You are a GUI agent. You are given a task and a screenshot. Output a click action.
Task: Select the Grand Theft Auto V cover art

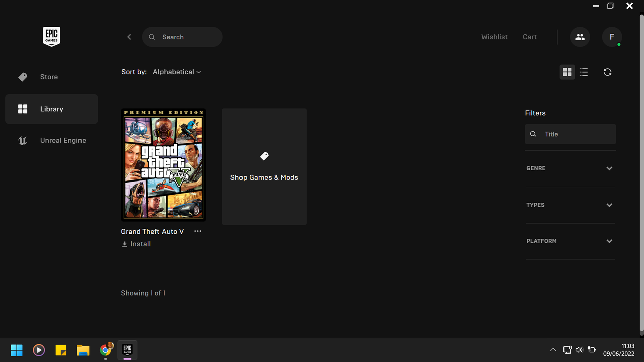point(164,165)
